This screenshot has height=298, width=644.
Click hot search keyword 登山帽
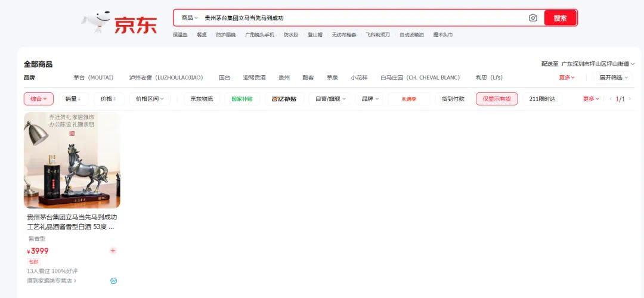coord(315,35)
